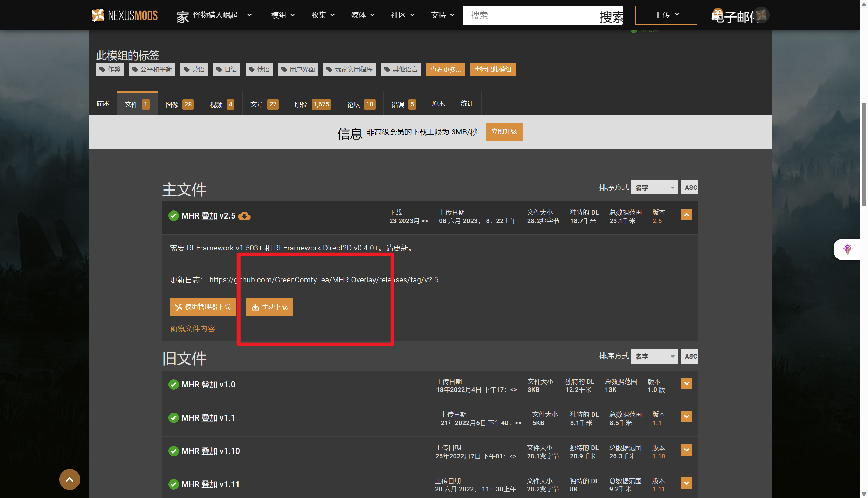Viewport: 868px width, 498px height.
Task: Switch to the 描述 tab
Action: (x=103, y=104)
